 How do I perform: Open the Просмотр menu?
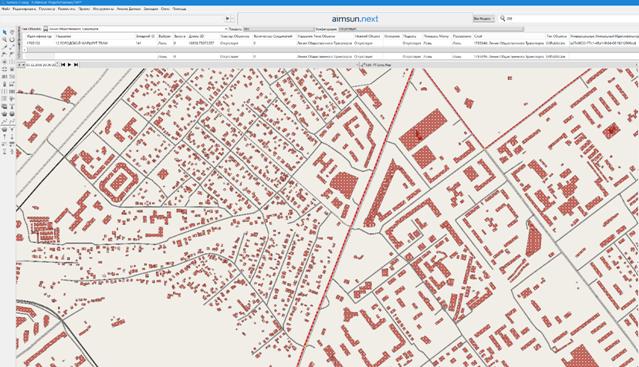[47, 9]
